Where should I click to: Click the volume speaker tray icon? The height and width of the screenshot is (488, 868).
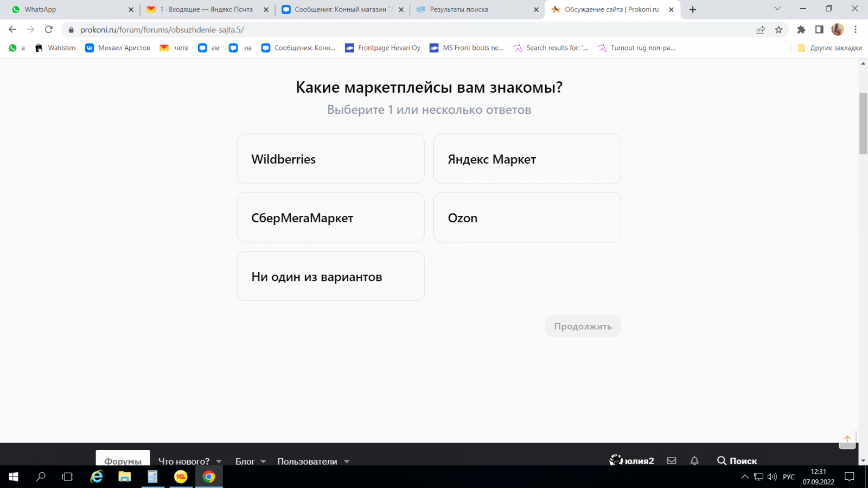pyautogui.click(x=772, y=477)
